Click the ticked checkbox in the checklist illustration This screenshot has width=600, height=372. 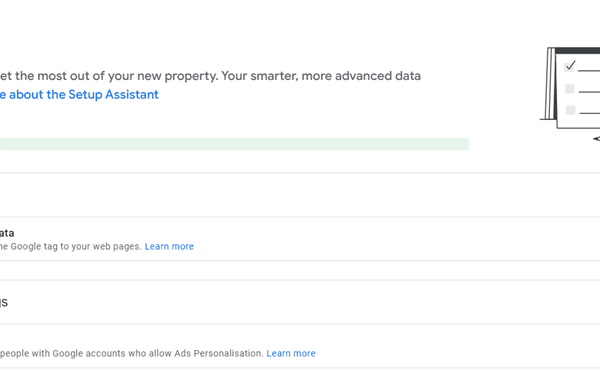click(569, 67)
